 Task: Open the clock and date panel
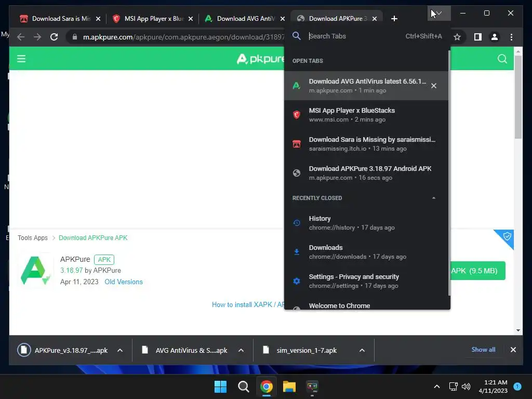493,387
